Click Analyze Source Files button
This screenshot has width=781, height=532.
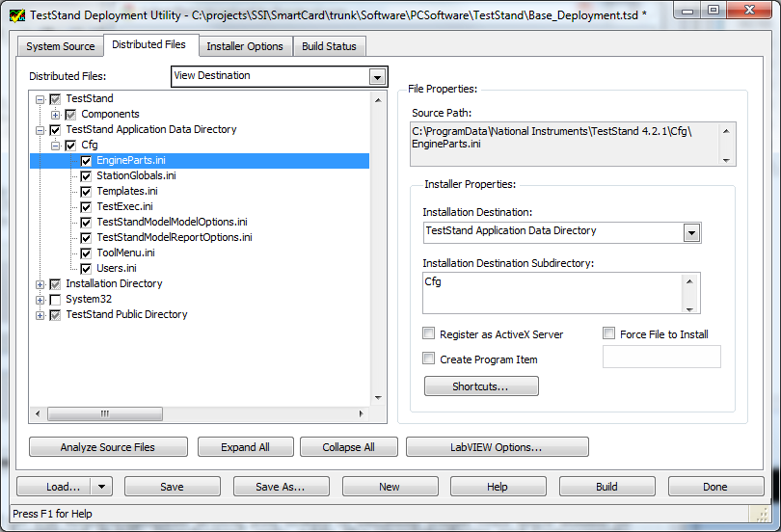pyautogui.click(x=108, y=447)
